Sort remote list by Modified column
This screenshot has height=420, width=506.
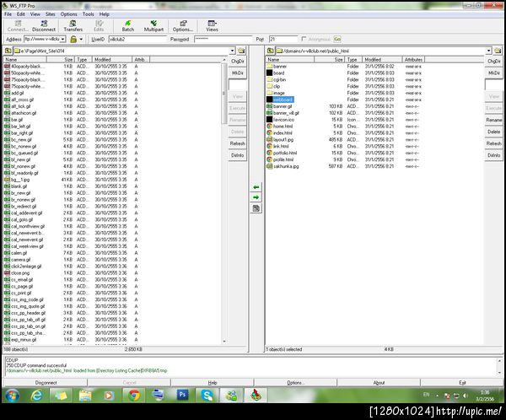pyautogui.click(x=382, y=59)
